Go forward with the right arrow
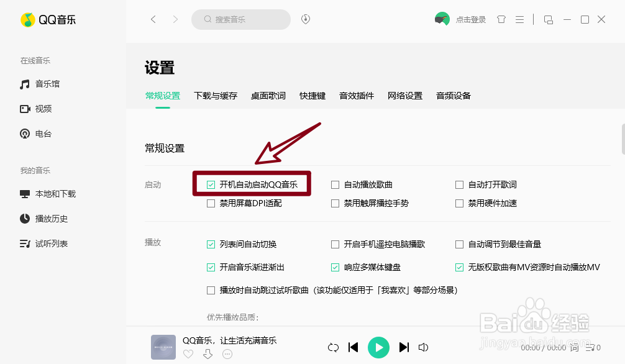The image size is (625, 364). pos(175,19)
